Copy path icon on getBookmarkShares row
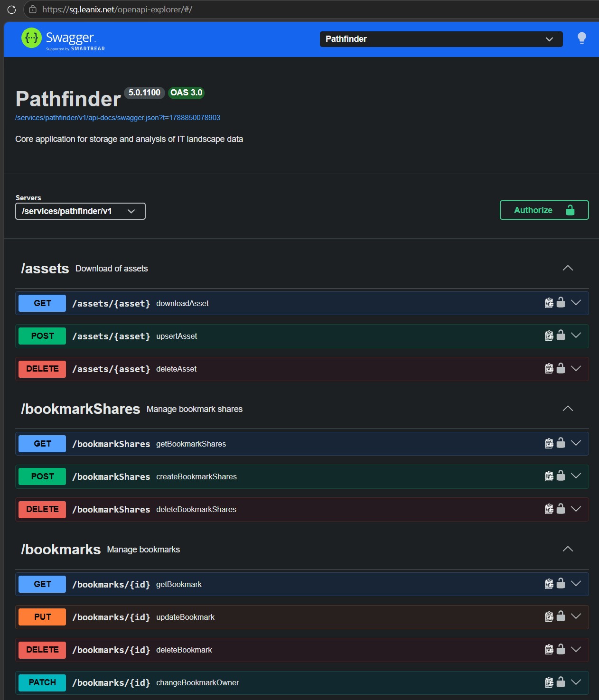The width and height of the screenshot is (599, 700). [x=549, y=443]
